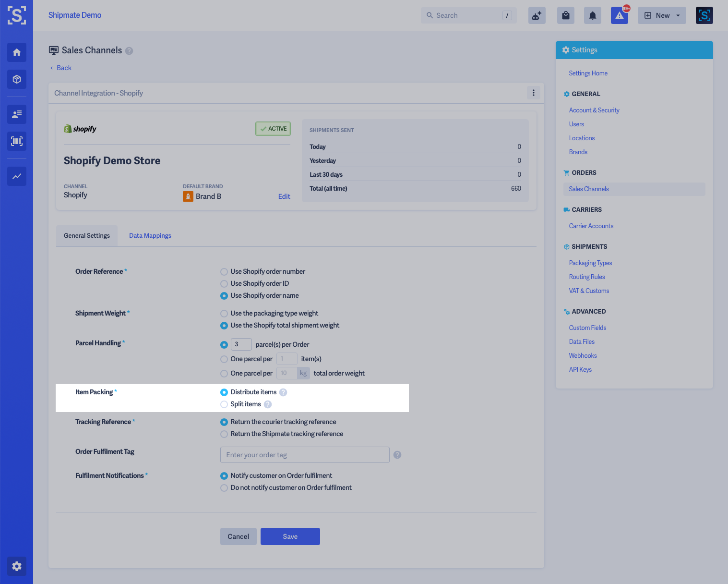728x584 pixels.
Task: Save the General Settings changes
Action: pos(290,536)
